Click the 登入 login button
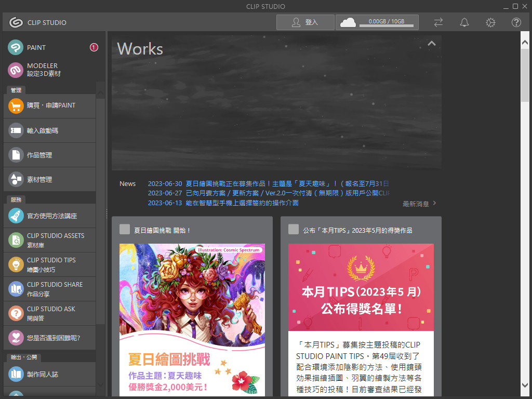 point(305,22)
